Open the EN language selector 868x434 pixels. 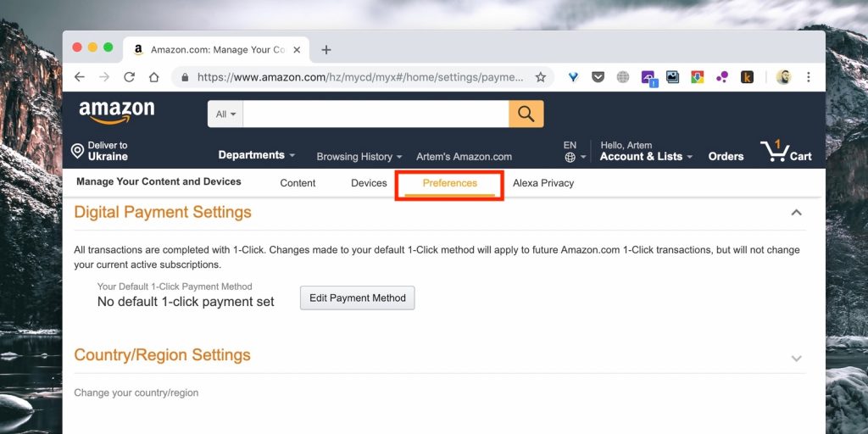point(574,152)
